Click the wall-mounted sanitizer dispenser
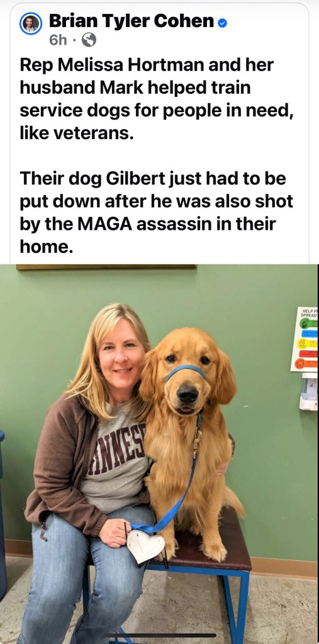The height and width of the screenshot is (644, 319). [308, 392]
